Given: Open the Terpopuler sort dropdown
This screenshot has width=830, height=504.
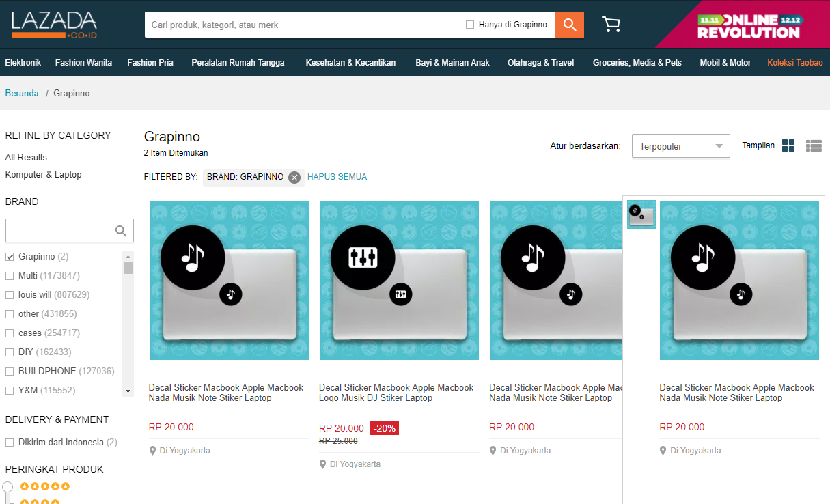Looking at the screenshot, I should coord(681,146).
